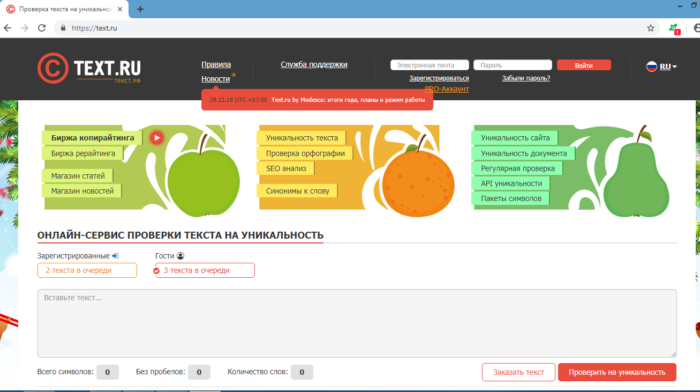The width and height of the screenshot is (700, 392).
Task: Click the Без пробелов counter value
Action: tap(199, 372)
